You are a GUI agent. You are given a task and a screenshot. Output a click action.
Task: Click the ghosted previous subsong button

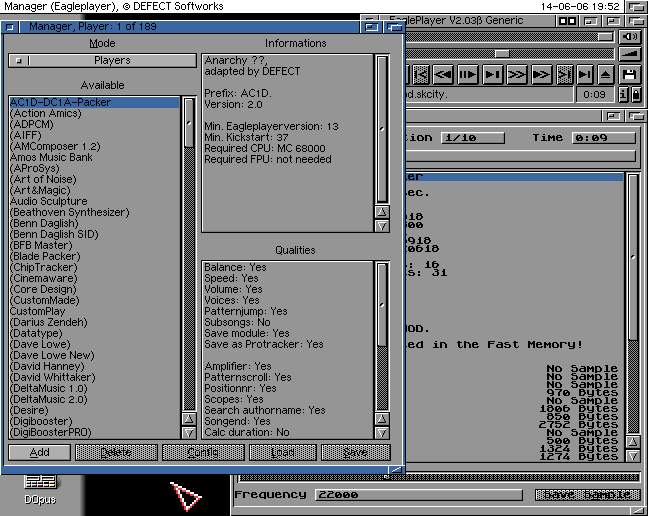click(x=421, y=75)
